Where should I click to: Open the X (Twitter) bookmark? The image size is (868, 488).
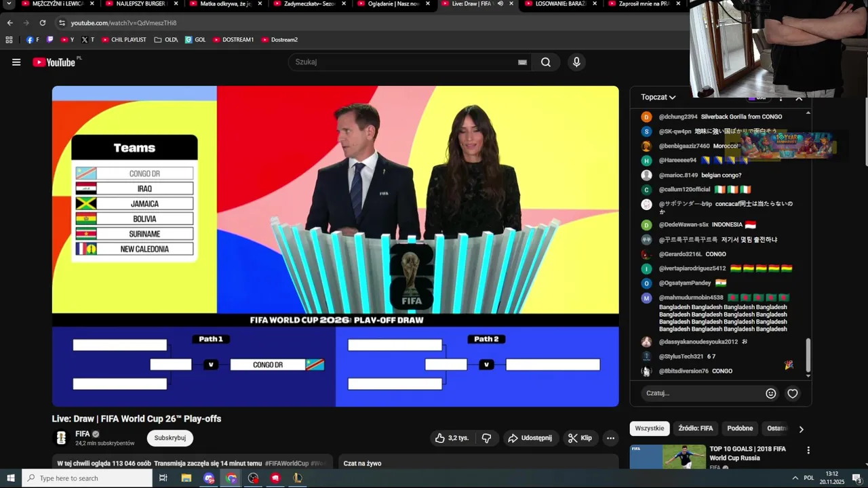pyautogui.click(x=87, y=39)
